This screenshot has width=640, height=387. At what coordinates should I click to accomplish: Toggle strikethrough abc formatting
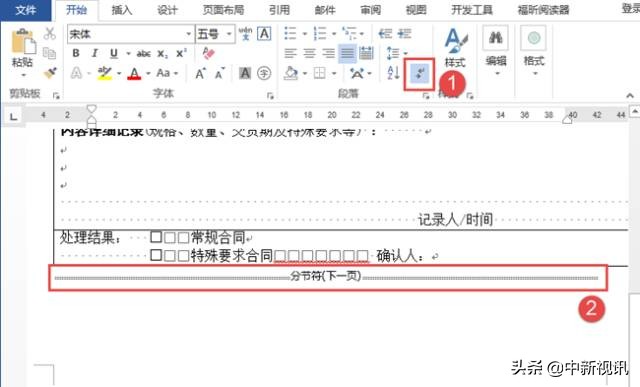pyautogui.click(x=144, y=53)
